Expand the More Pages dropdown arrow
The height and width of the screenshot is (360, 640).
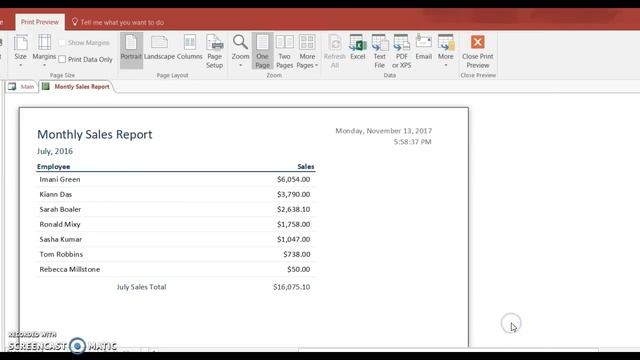[x=316, y=65]
